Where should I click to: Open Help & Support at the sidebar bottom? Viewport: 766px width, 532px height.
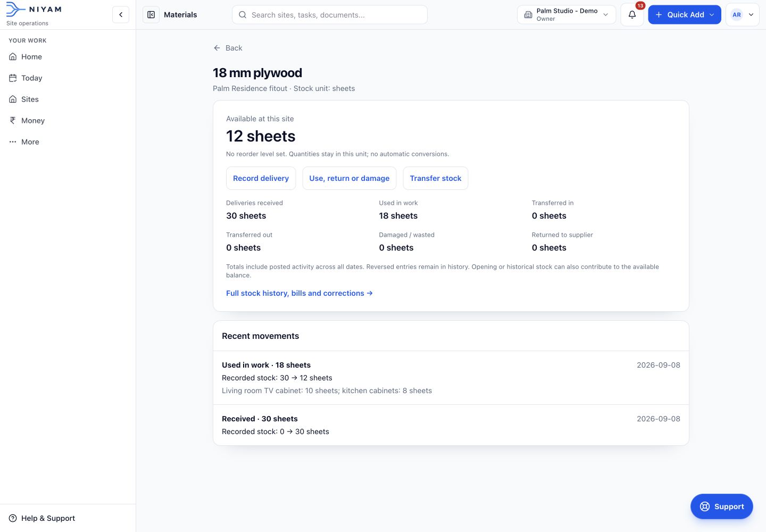[x=68, y=518]
